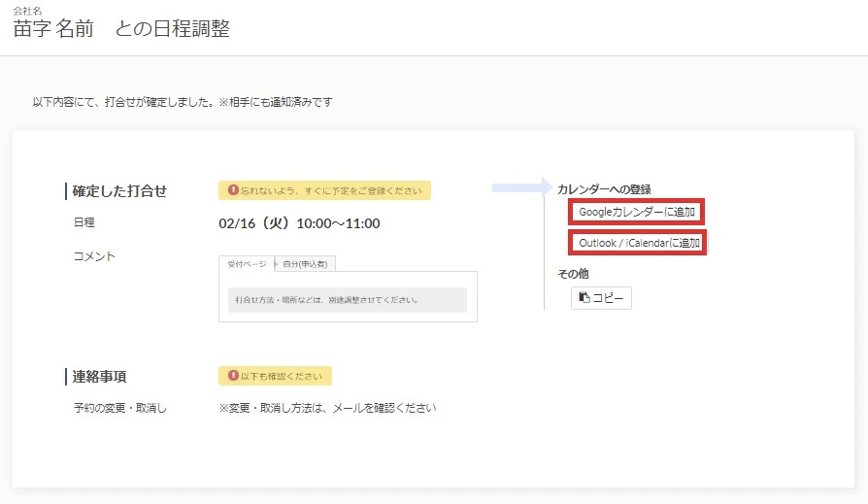This screenshot has width=868, height=504.
Task: Click the 予約の変更・取消し label
Action: (119, 408)
